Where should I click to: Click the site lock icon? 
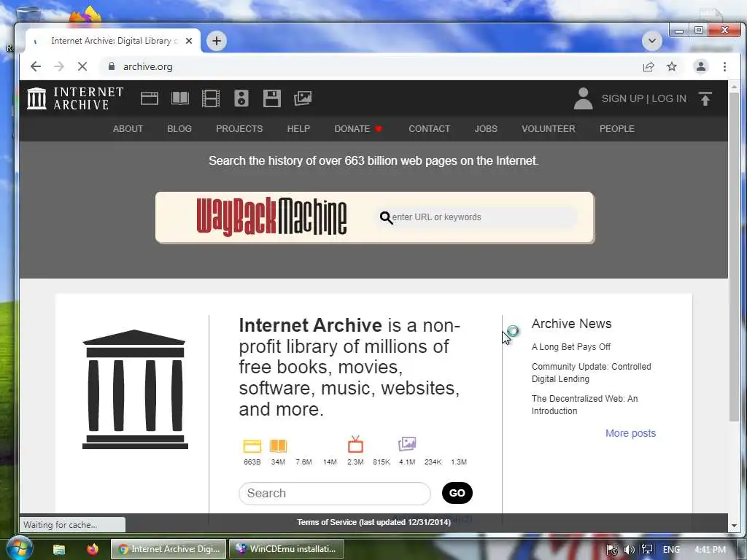point(112,66)
